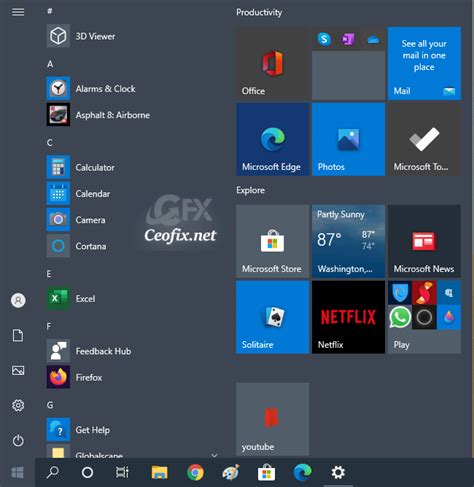Open the Microsoft News tile
The width and height of the screenshot is (474, 487).
pos(424,241)
